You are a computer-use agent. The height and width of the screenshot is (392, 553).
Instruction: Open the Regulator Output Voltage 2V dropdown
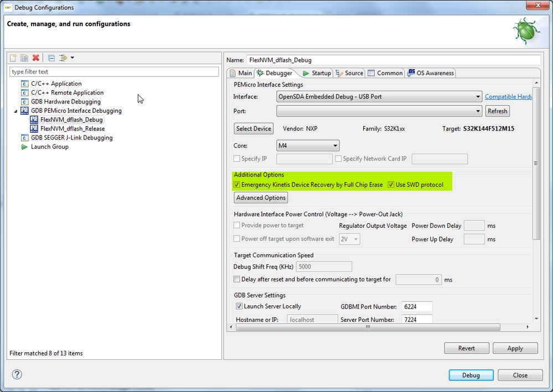(x=349, y=239)
